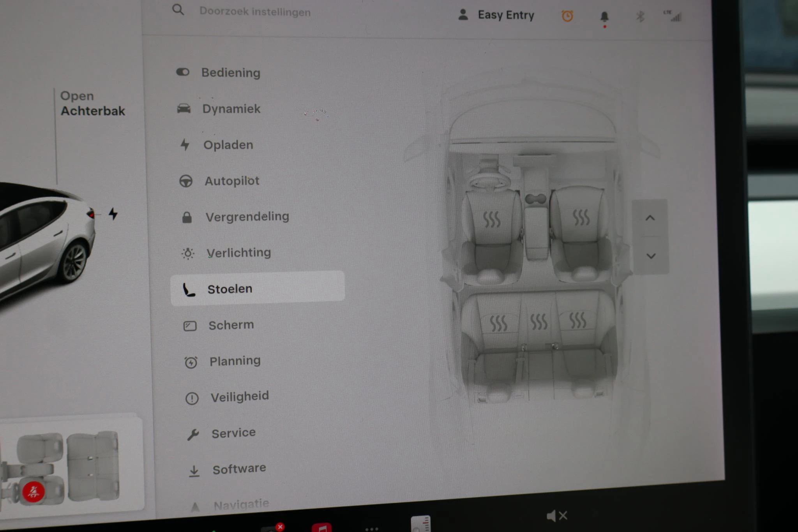
Task: Switch to the Stoelen settings tab
Action: click(x=230, y=288)
